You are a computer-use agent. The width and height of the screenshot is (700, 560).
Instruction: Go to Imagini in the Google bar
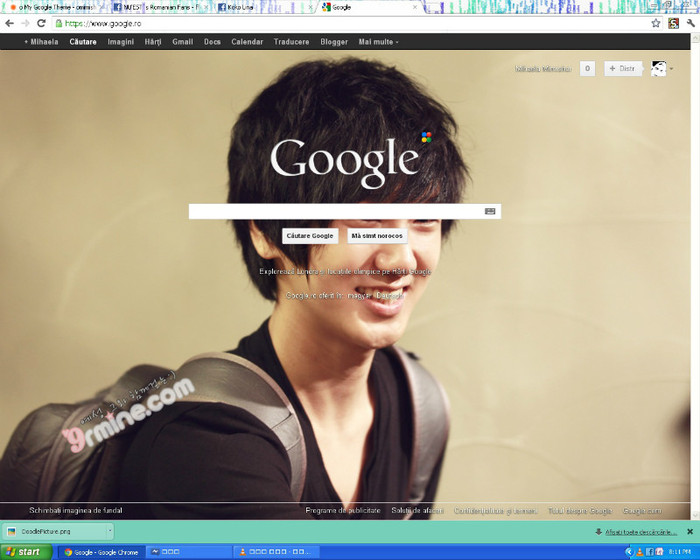click(121, 42)
